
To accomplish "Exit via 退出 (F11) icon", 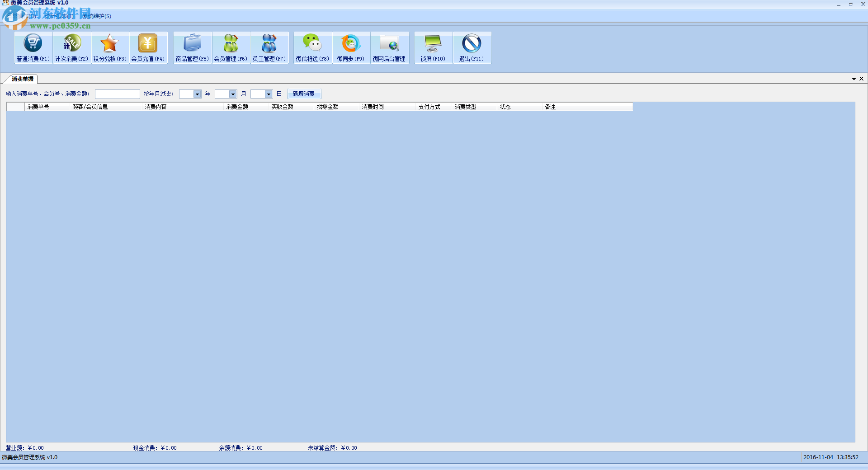I will 472,47.
